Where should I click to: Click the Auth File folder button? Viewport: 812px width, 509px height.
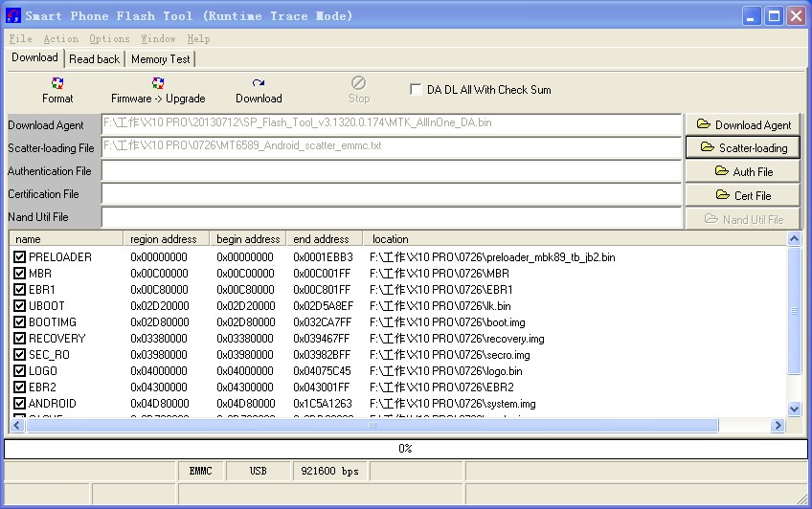[x=743, y=172]
